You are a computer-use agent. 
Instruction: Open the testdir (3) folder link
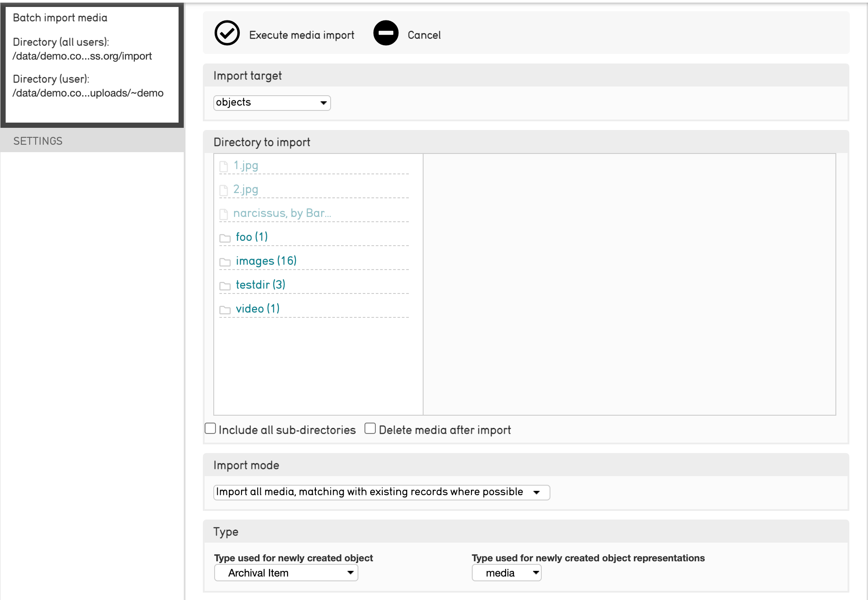(260, 285)
